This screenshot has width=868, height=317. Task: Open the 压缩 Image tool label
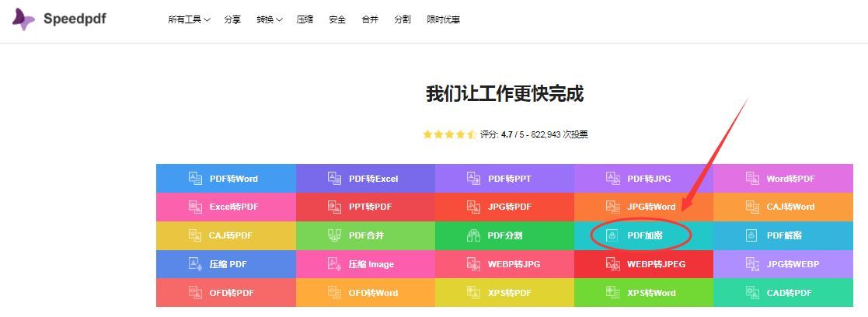click(x=371, y=264)
